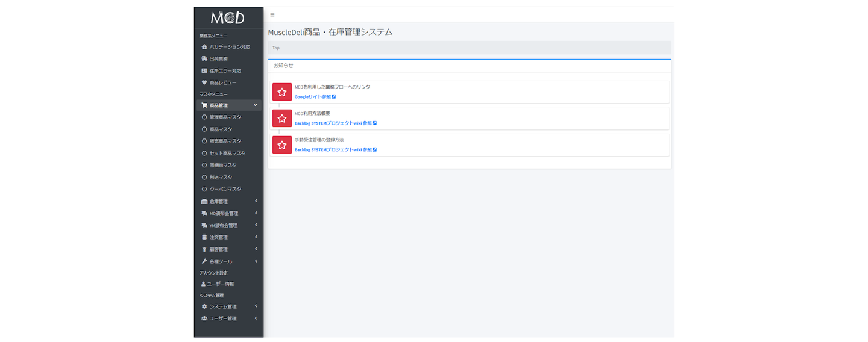Open the Googleサイト参照 link

[x=315, y=97]
